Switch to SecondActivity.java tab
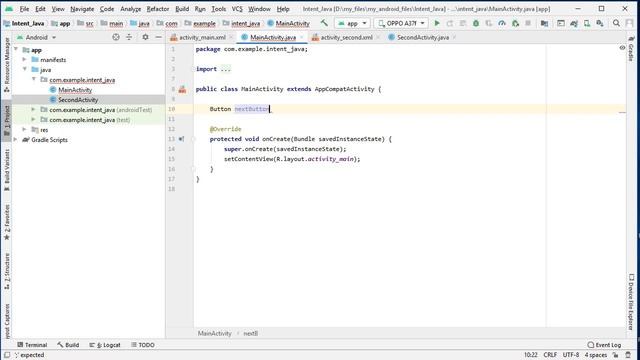The width and height of the screenshot is (640, 360). pyautogui.click(x=422, y=37)
